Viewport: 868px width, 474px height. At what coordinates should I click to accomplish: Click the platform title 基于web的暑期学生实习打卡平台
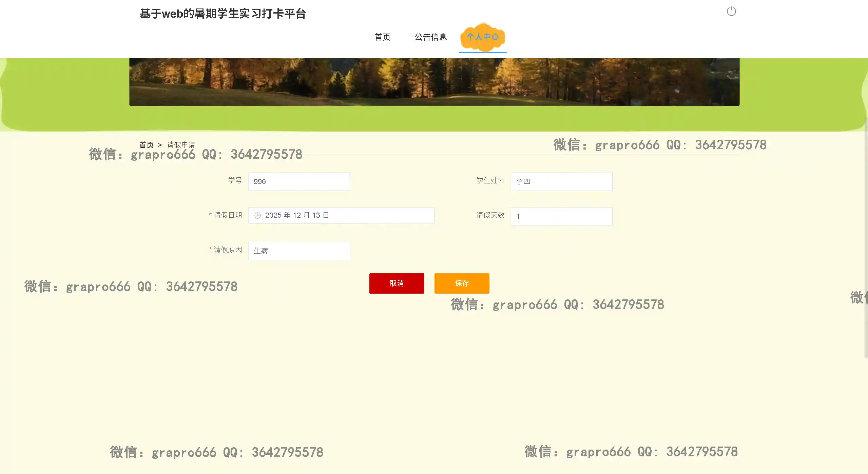click(223, 14)
